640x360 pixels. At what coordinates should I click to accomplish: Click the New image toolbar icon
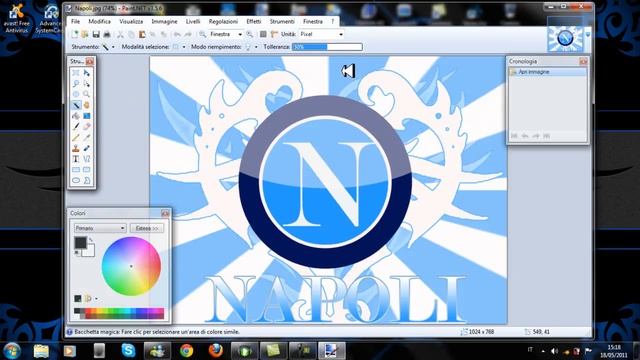pos(75,34)
